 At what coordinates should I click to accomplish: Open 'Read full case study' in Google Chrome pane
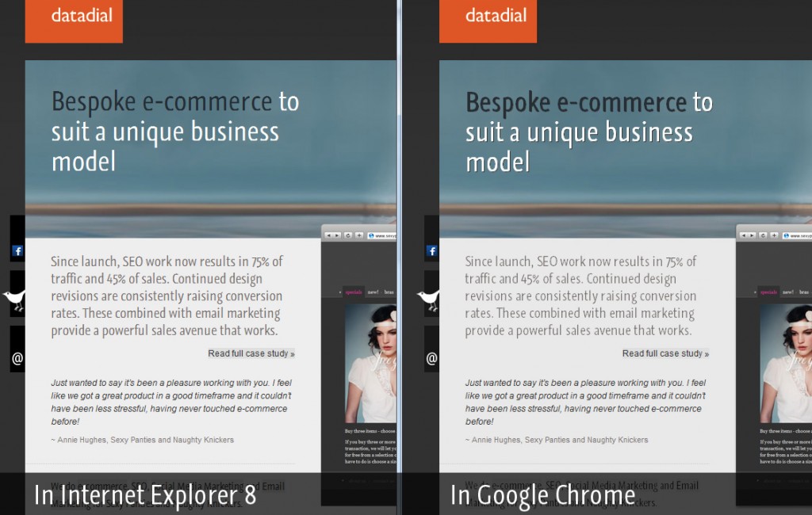point(665,353)
